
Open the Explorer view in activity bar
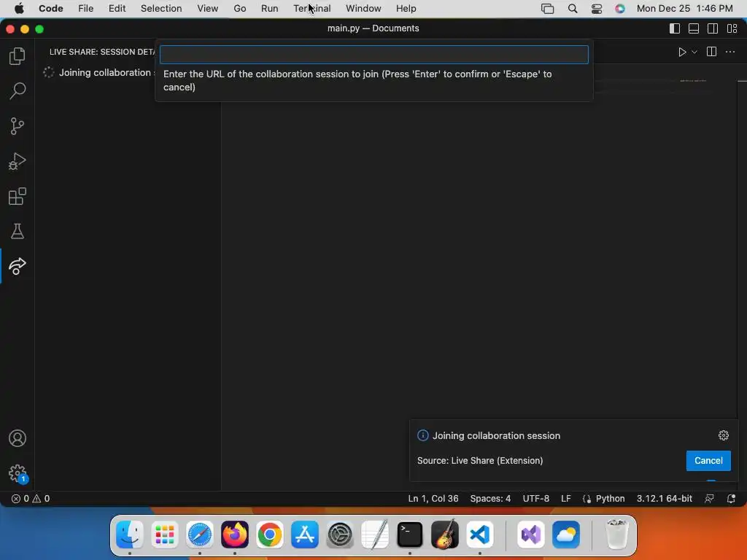(x=18, y=56)
